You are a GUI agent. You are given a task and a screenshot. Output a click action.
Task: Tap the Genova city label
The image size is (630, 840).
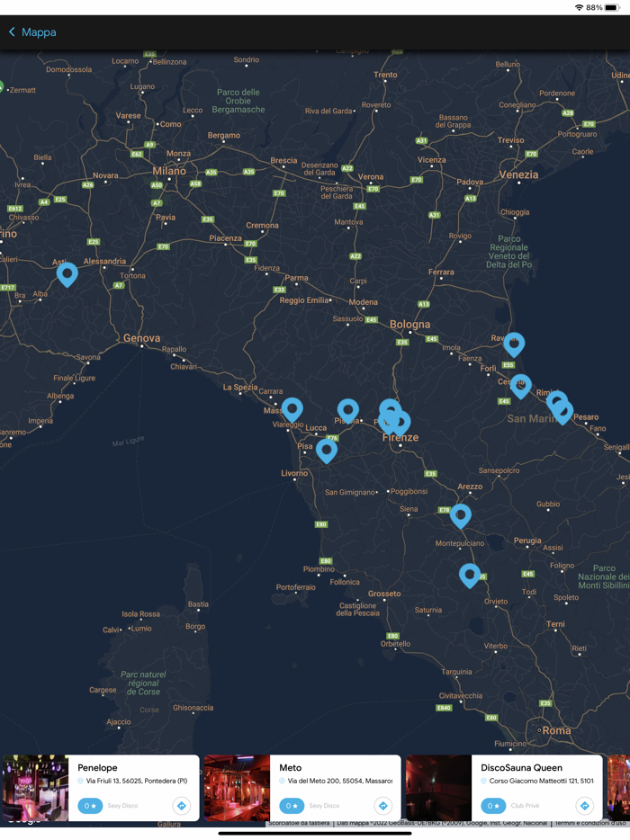(x=141, y=338)
